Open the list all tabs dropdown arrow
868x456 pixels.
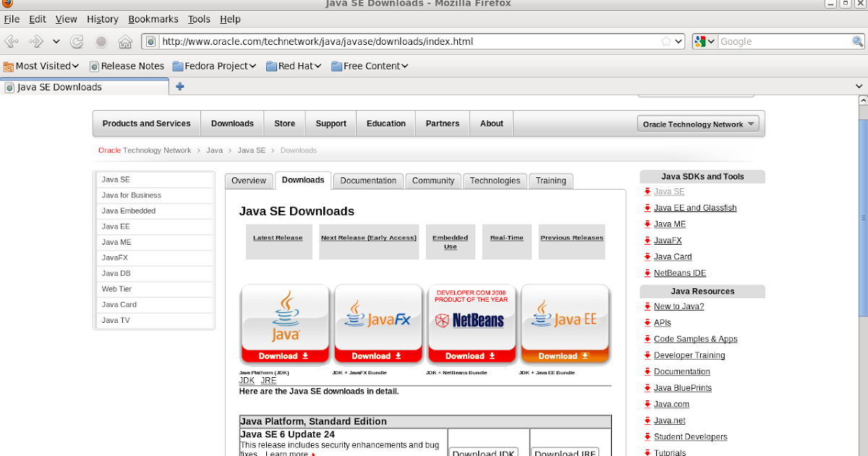tap(859, 87)
